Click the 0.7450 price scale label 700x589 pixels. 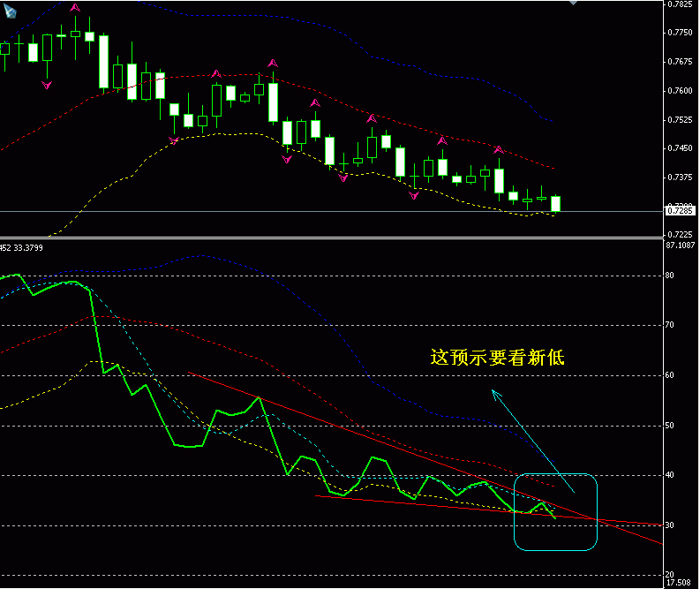tap(680, 148)
